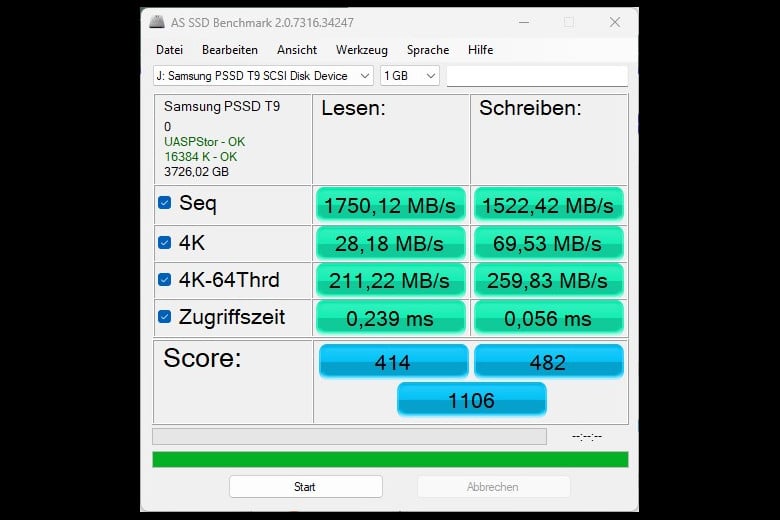The image size is (780, 520).
Task: Maximize the benchmark window
Action: [x=569, y=22]
